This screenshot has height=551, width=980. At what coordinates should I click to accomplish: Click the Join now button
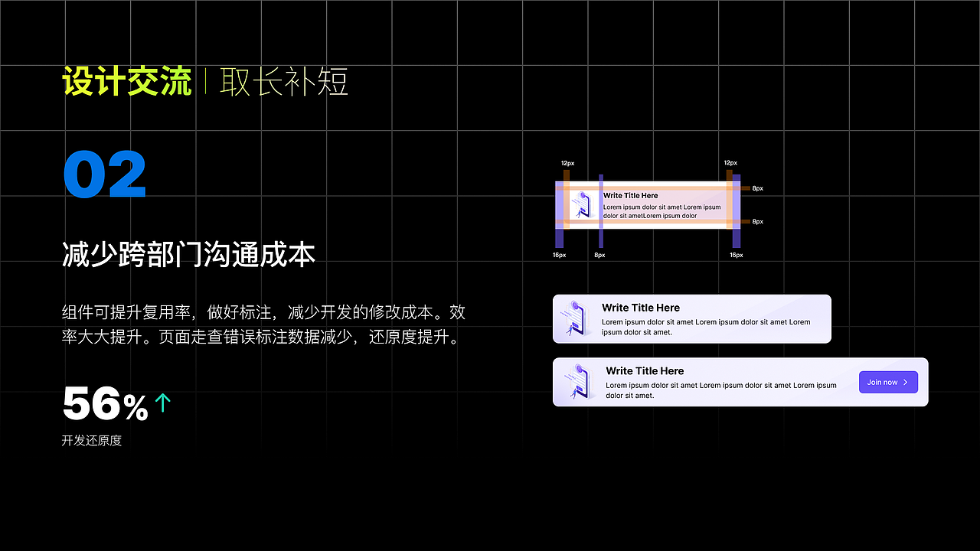click(x=888, y=382)
